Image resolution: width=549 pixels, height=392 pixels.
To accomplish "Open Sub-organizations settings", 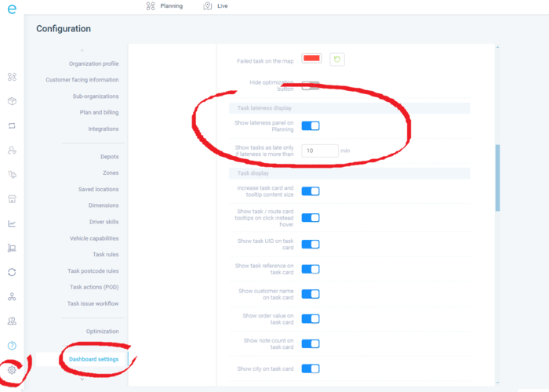I will [96, 96].
